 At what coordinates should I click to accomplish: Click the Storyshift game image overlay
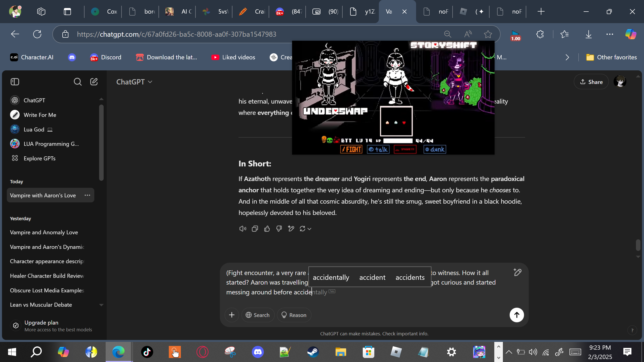393,98
